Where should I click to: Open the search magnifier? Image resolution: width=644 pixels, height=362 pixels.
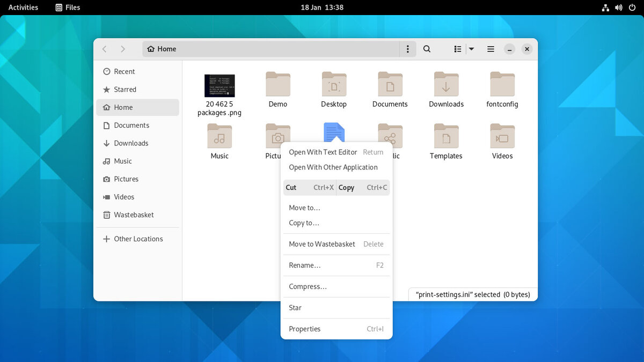(427, 49)
